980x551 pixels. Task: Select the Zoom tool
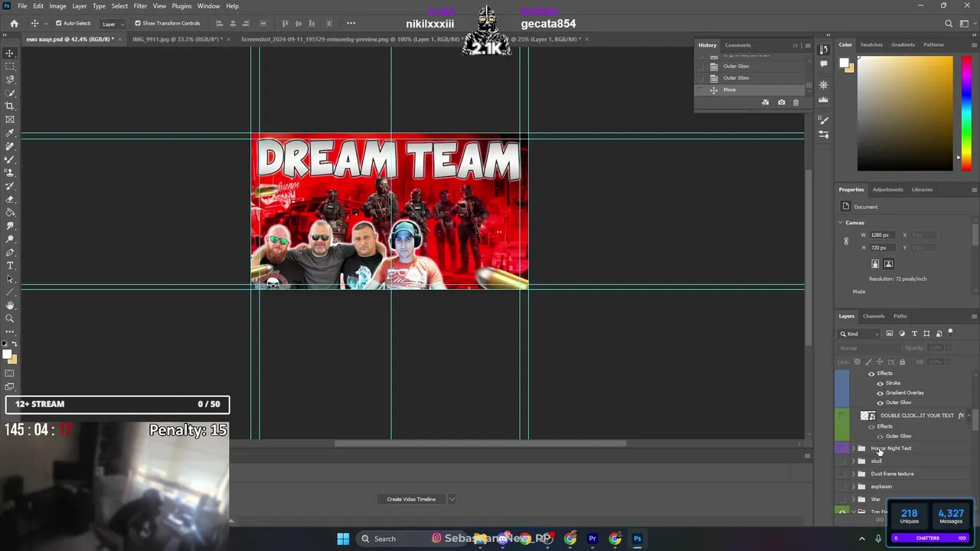10,318
